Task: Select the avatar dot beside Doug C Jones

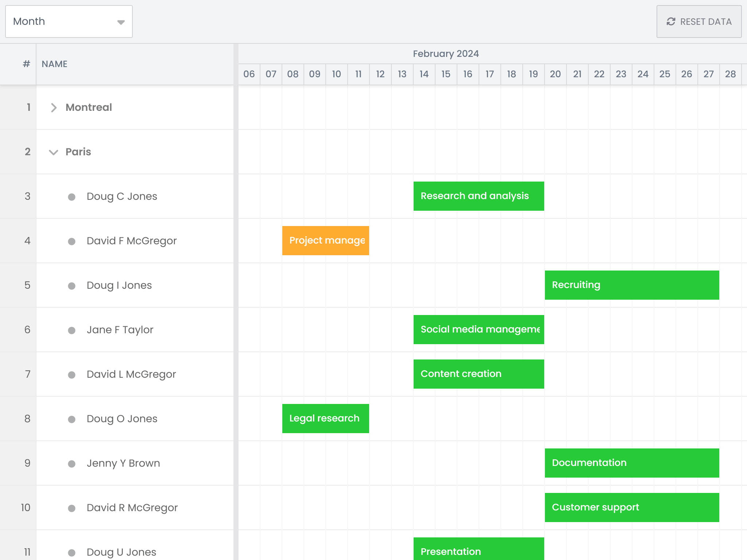Action: click(x=71, y=196)
